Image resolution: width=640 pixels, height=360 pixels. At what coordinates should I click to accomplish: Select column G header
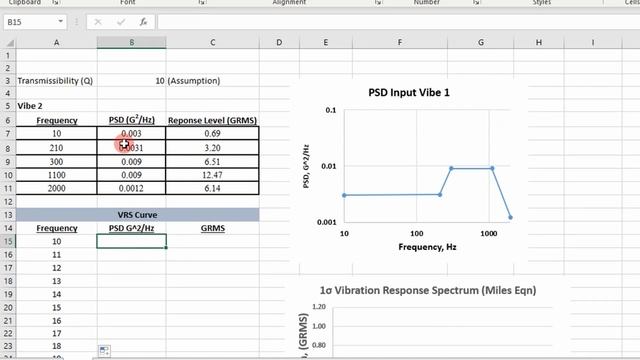tap(480, 42)
